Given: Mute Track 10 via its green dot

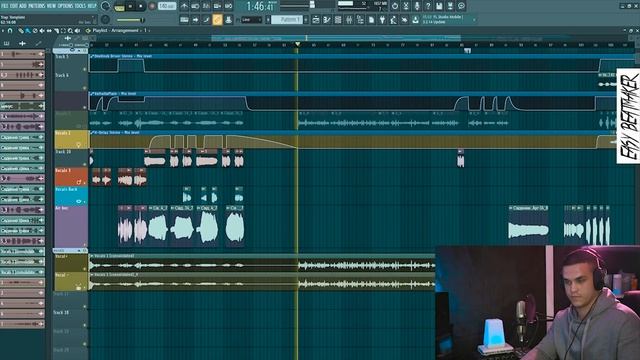Looking at the screenshot, I should tap(85, 164).
